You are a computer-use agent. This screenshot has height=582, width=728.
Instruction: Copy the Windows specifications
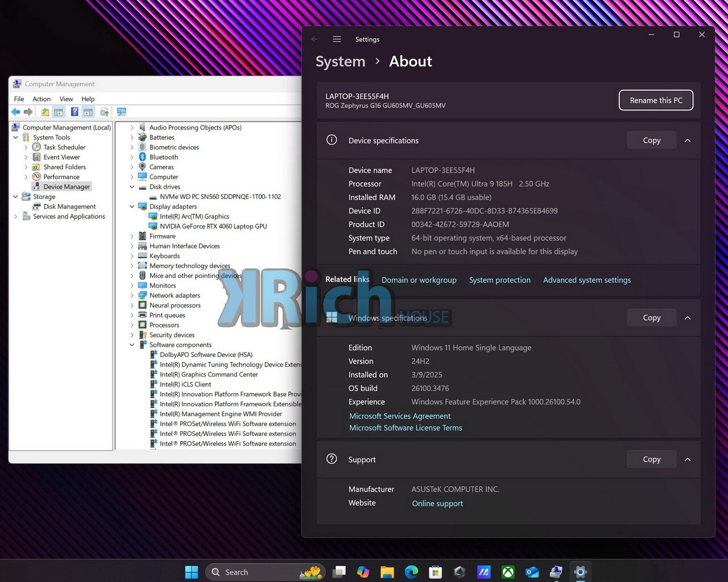(651, 318)
